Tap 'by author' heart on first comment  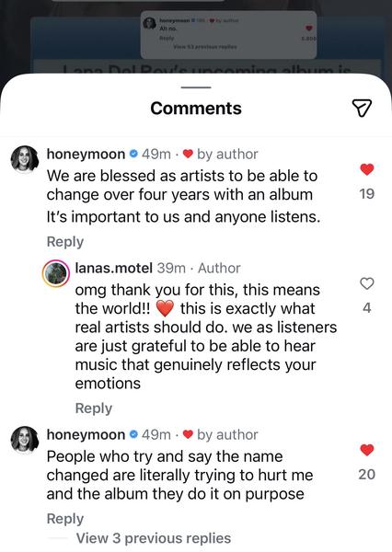click(189, 154)
